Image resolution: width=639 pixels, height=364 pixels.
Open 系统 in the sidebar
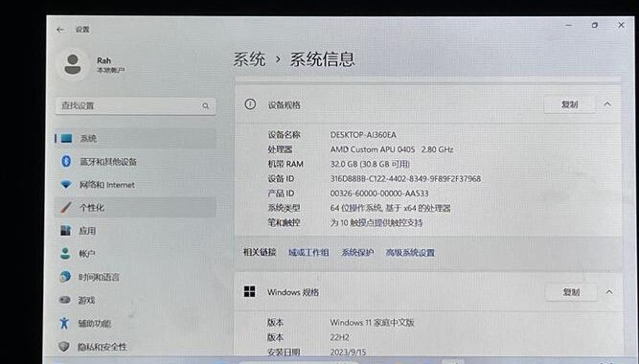(135, 138)
